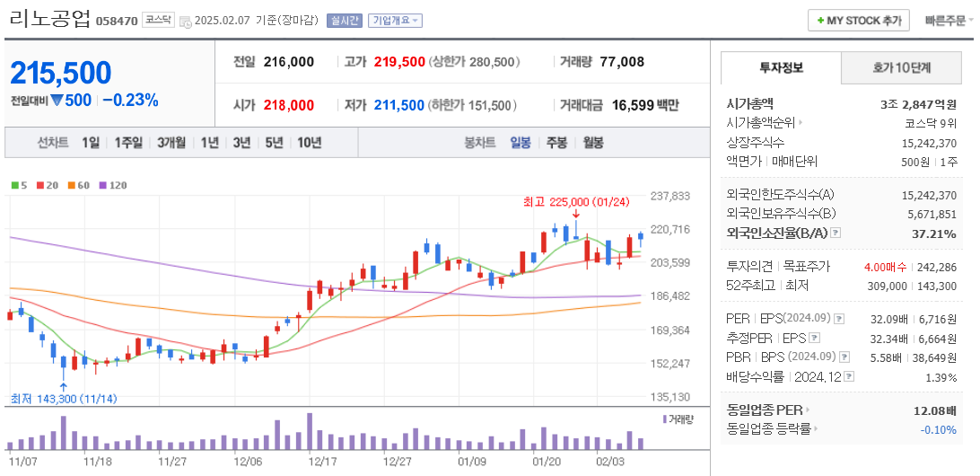Click the help icon next to 추정PER EPS
The height and width of the screenshot is (476, 980).
(814, 339)
